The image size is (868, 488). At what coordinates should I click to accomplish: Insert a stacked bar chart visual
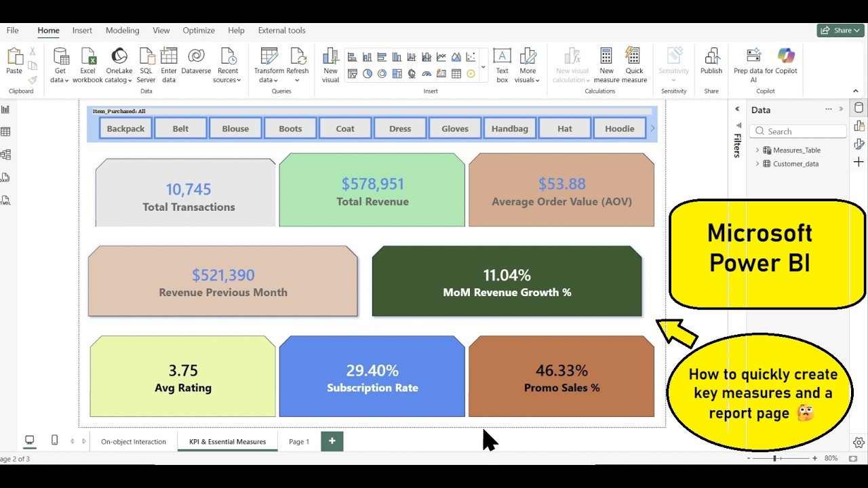point(353,57)
